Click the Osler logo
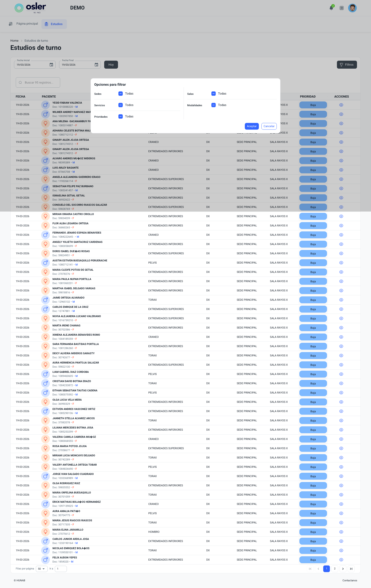This screenshot has width=371, height=588. click(30, 8)
